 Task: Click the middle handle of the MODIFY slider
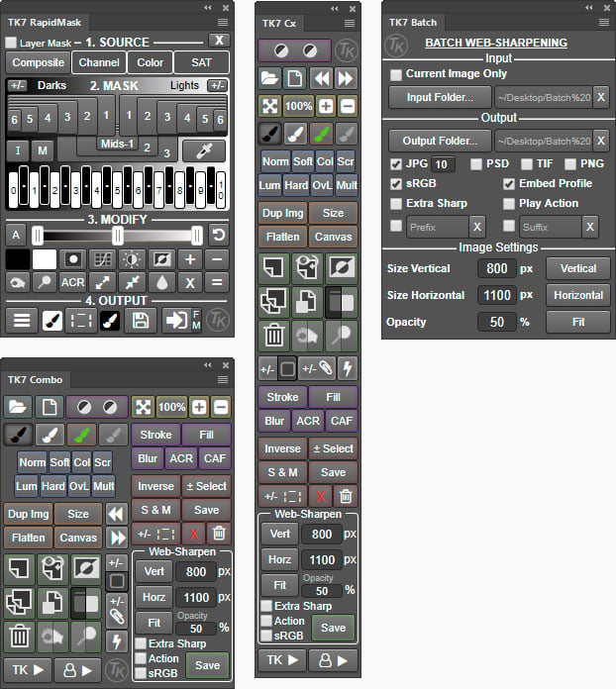click(x=118, y=236)
